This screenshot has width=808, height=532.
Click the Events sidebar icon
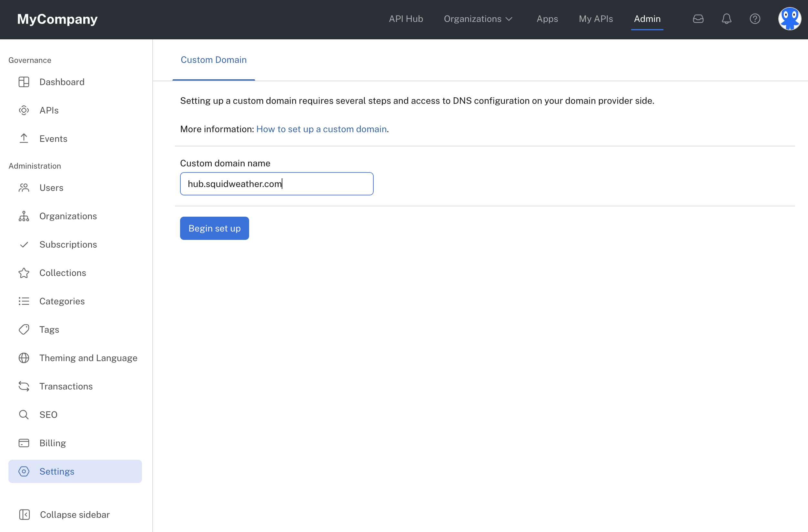24,138
